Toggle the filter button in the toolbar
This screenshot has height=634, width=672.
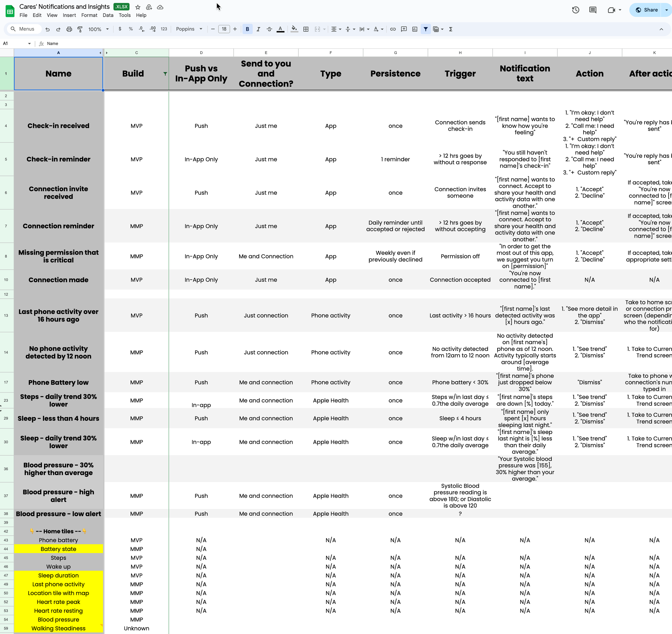click(x=426, y=29)
